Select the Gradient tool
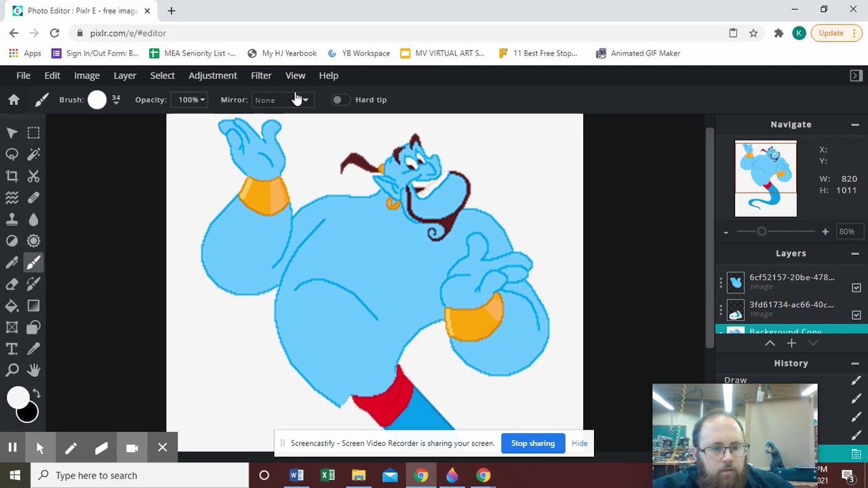868x488 pixels. coord(33,306)
